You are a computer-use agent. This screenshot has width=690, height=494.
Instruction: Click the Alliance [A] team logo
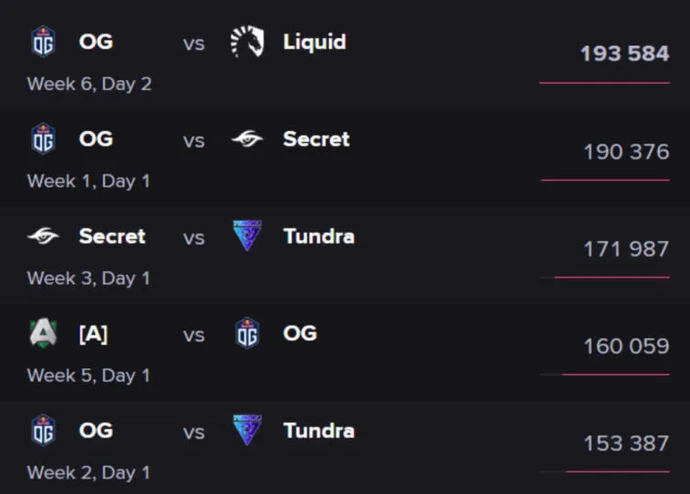[x=43, y=334]
